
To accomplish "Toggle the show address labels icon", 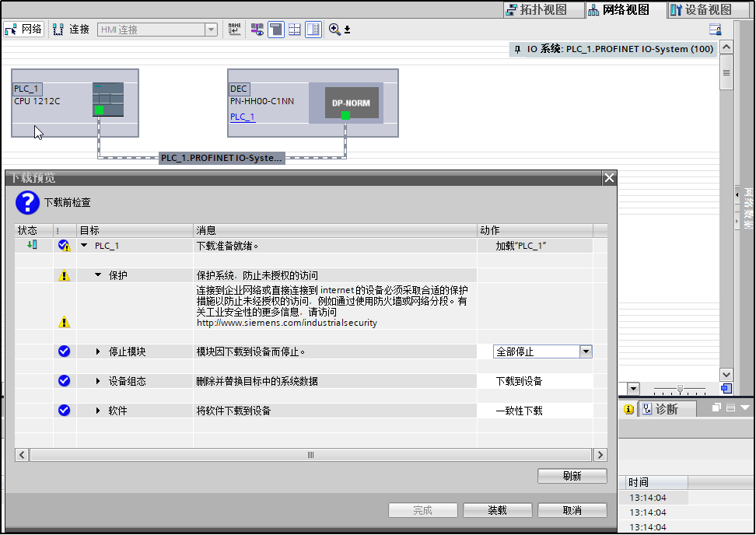I will click(276, 30).
